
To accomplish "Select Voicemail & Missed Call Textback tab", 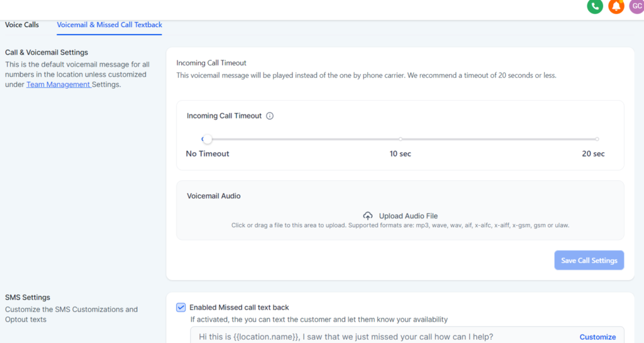I will [109, 25].
